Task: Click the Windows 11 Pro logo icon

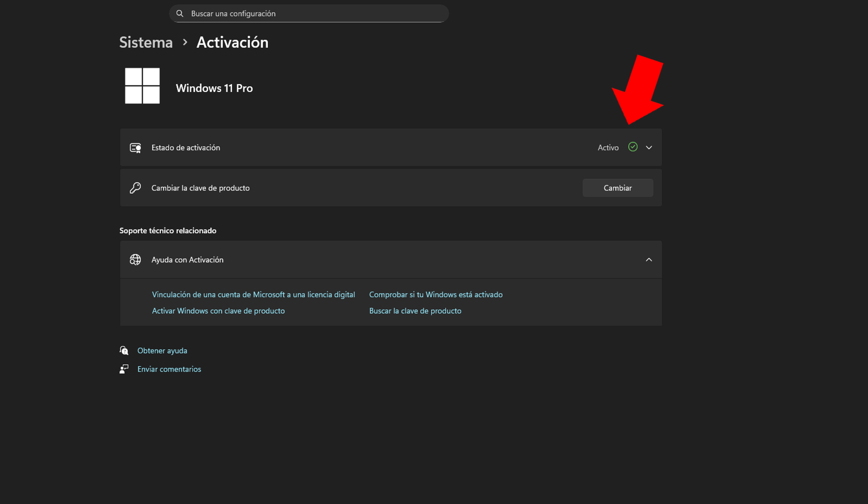Action: coord(142,86)
